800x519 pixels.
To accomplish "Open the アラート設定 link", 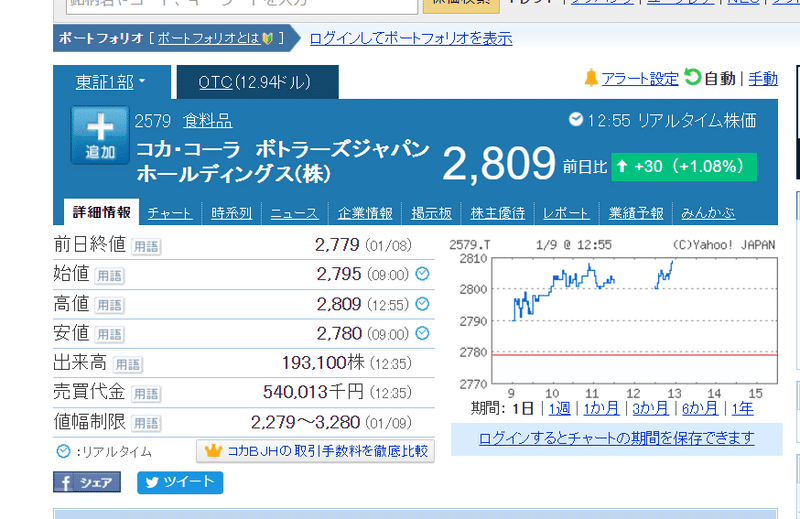I will (640, 79).
